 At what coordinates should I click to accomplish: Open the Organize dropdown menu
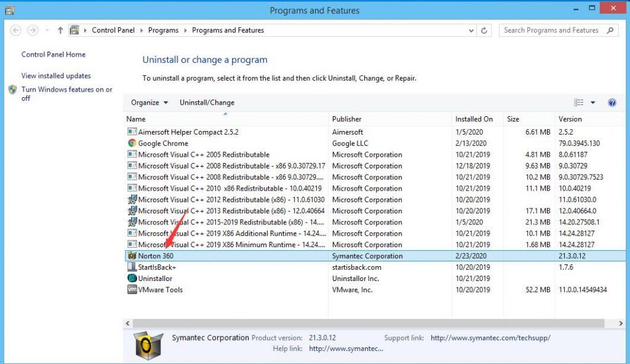(149, 103)
